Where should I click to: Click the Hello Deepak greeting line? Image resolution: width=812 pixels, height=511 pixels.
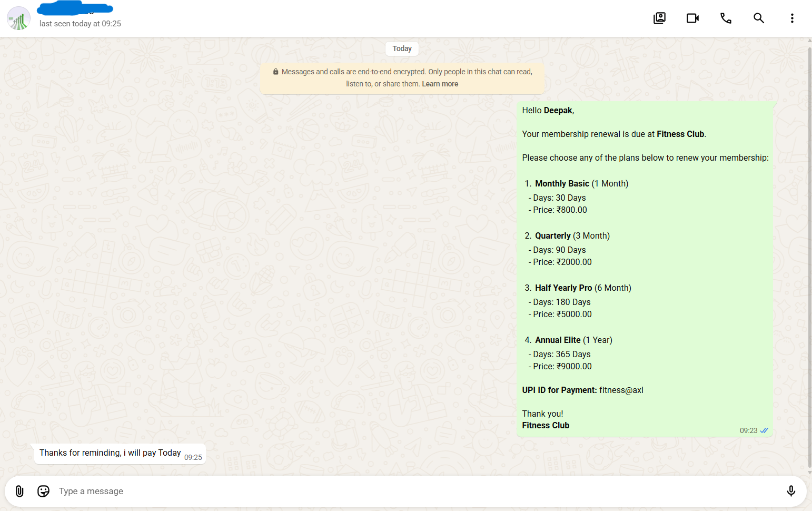(x=548, y=110)
